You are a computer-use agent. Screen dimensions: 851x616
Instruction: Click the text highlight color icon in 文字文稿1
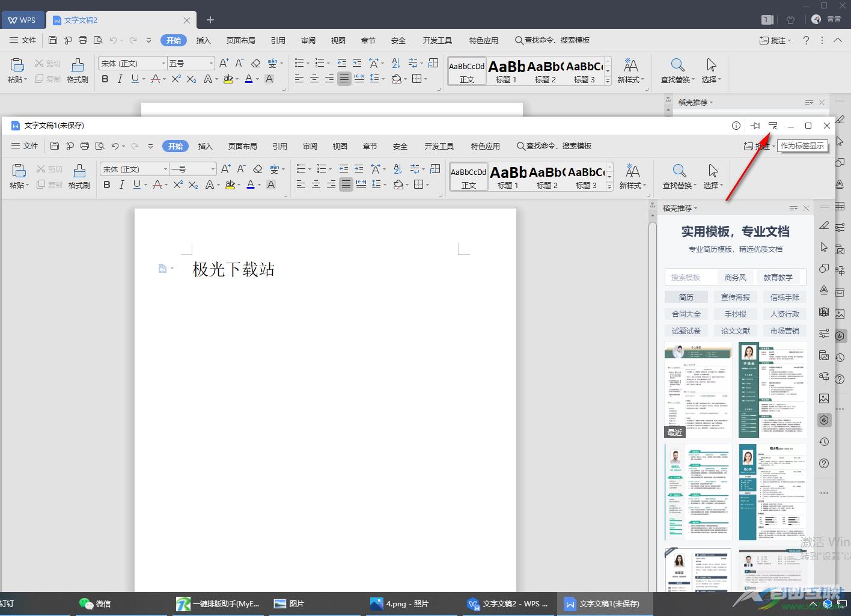pos(229,185)
